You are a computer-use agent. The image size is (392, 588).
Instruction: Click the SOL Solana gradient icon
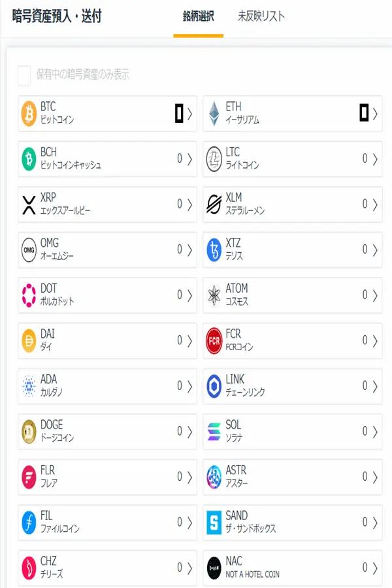[216, 432]
